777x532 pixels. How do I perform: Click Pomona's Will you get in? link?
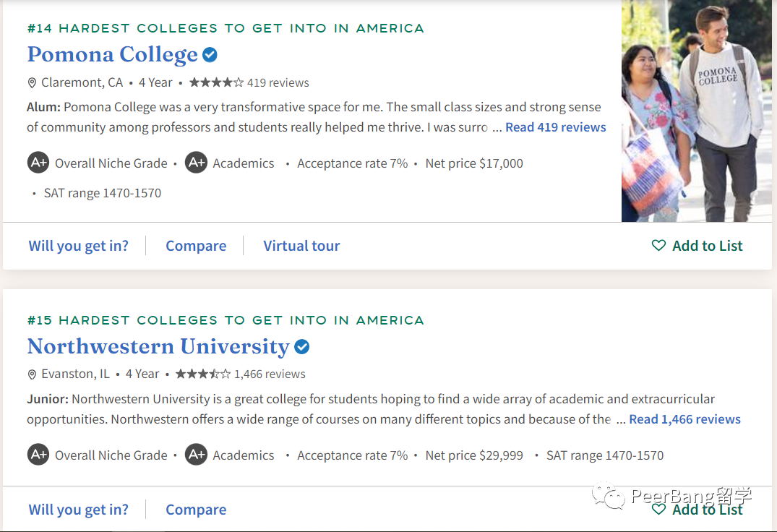[78, 246]
